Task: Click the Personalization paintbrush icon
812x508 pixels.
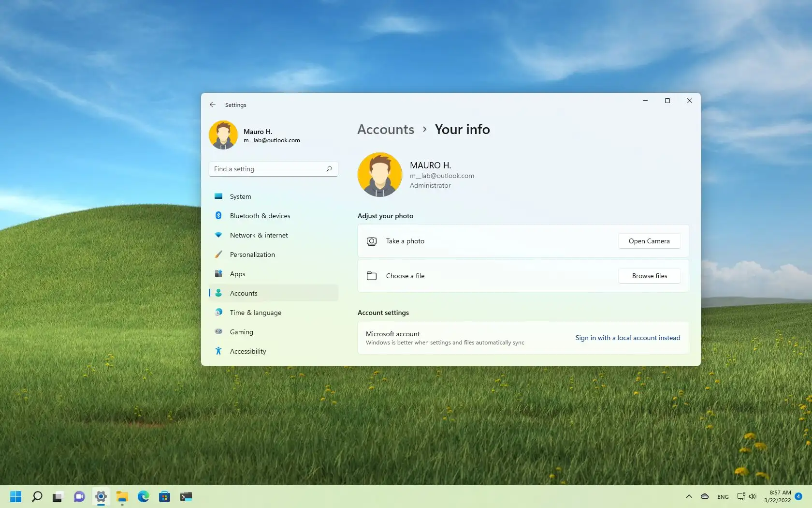Action: [x=218, y=254]
